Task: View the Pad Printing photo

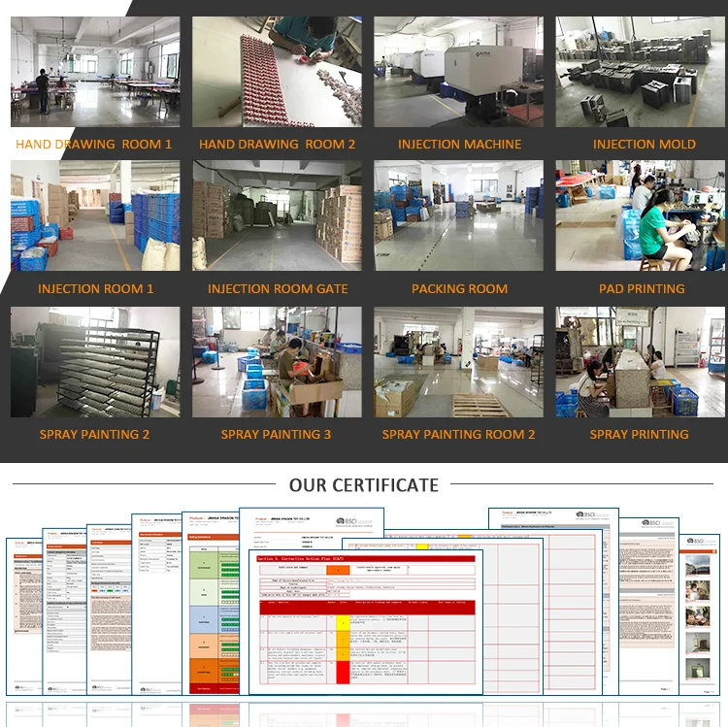Action: coord(641,215)
